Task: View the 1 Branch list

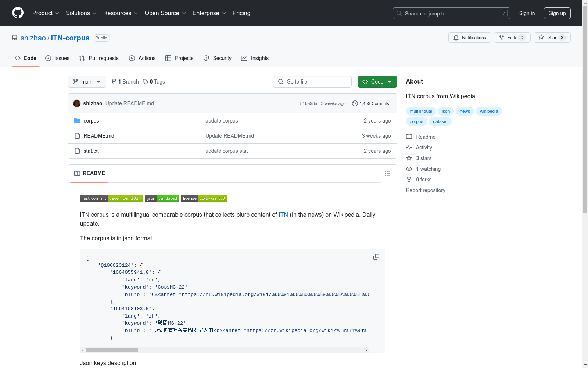Action: pos(125,82)
